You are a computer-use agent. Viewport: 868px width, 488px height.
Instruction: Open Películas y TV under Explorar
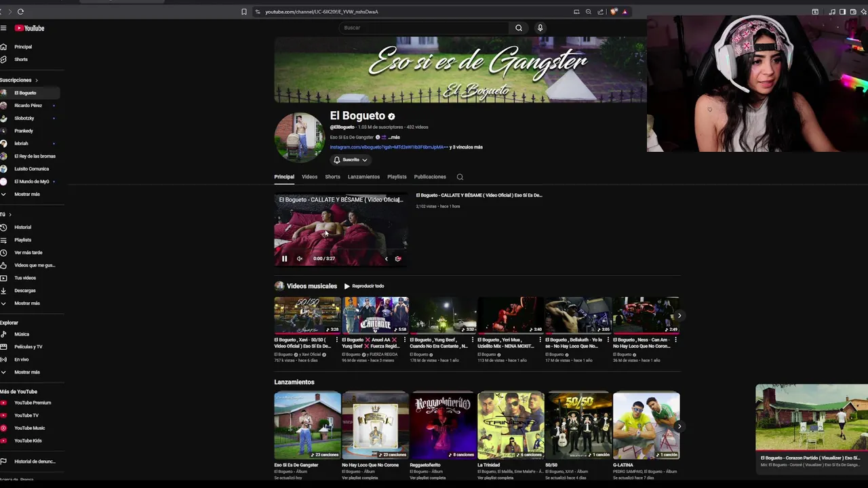(x=30, y=346)
